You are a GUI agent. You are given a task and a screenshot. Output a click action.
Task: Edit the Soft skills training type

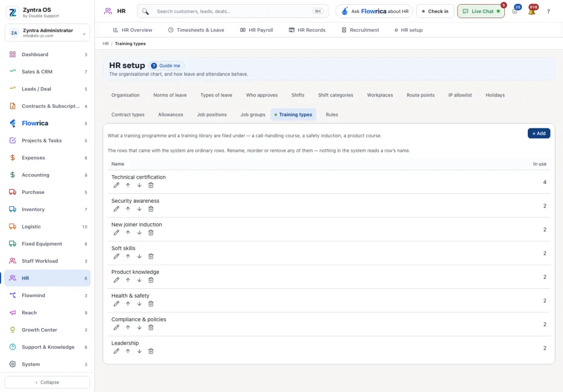(116, 257)
